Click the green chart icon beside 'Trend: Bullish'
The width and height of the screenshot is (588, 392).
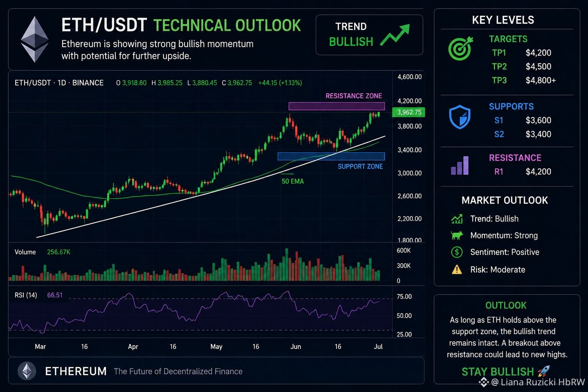tap(457, 219)
